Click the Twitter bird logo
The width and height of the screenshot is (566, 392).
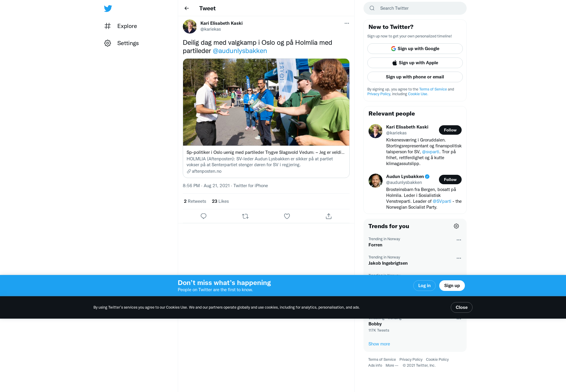point(108,8)
